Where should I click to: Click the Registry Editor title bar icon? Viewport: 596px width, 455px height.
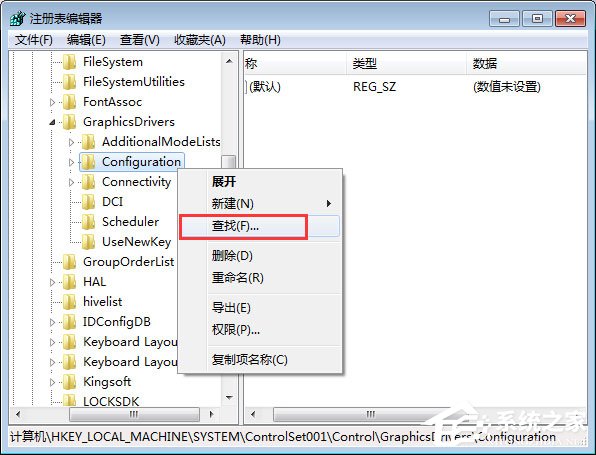point(17,19)
